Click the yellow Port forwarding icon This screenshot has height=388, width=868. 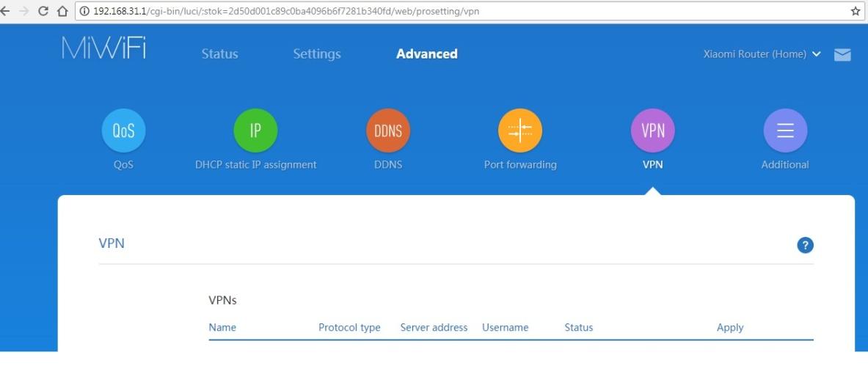click(520, 132)
